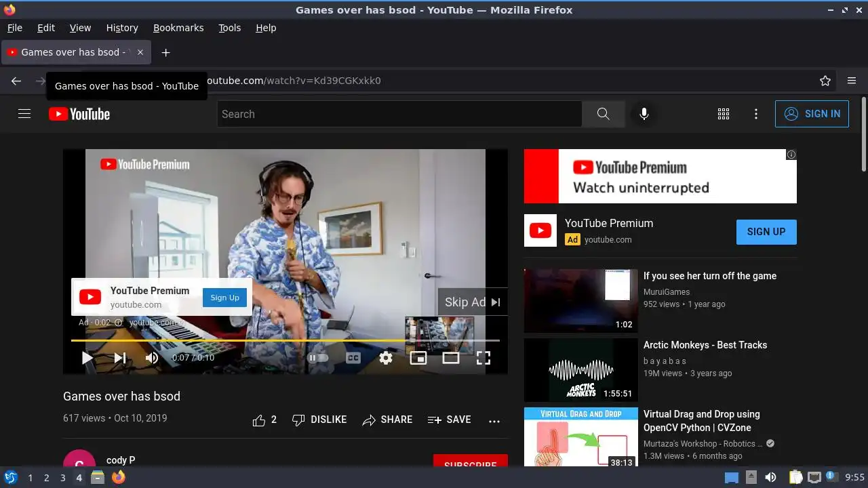Open the File menu
This screenshot has width=868, height=488.
(15, 28)
